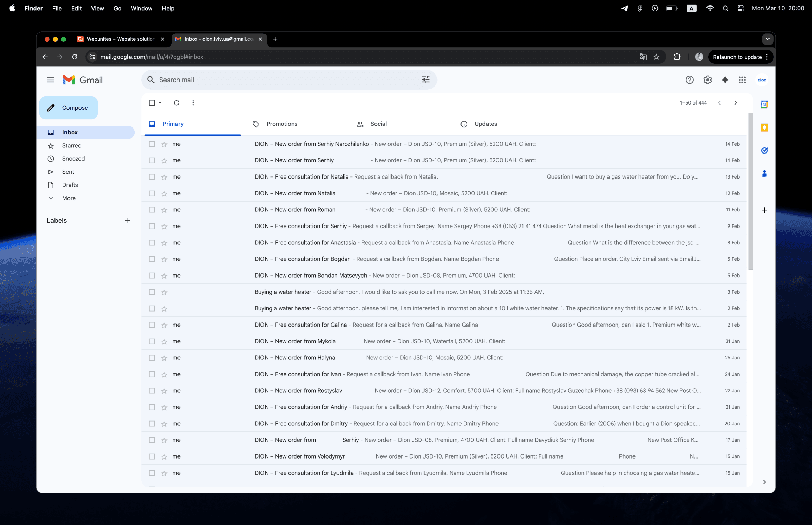812x525 pixels.
Task: Open the Gemini sparkle icon
Action: pos(725,80)
